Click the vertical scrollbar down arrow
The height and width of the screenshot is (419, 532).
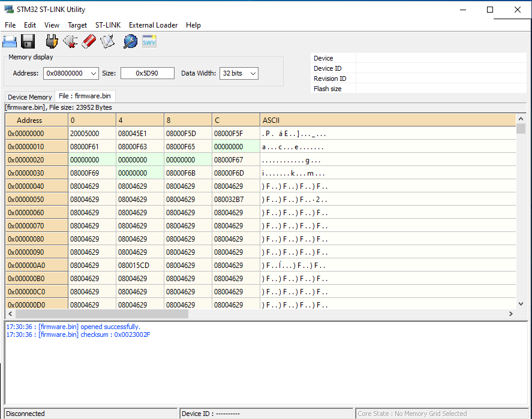coord(521,304)
